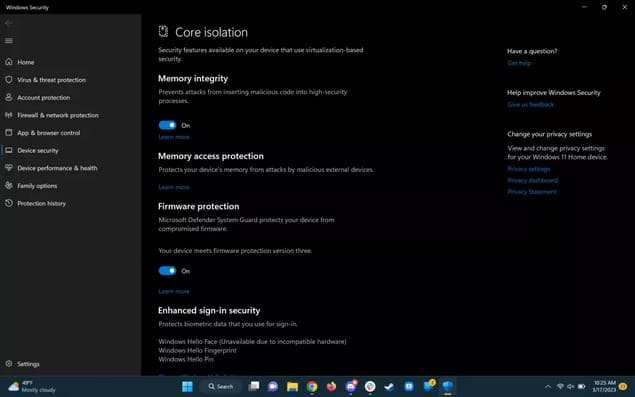This screenshot has height=397, width=635.
Task: Open the Chat app on taskbar
Action: point(273,386)
